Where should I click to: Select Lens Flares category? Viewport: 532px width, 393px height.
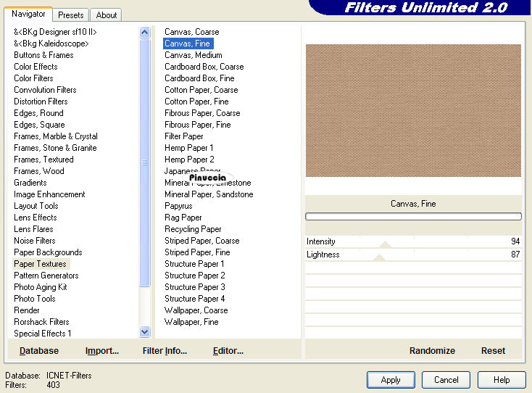coord(33,229)
